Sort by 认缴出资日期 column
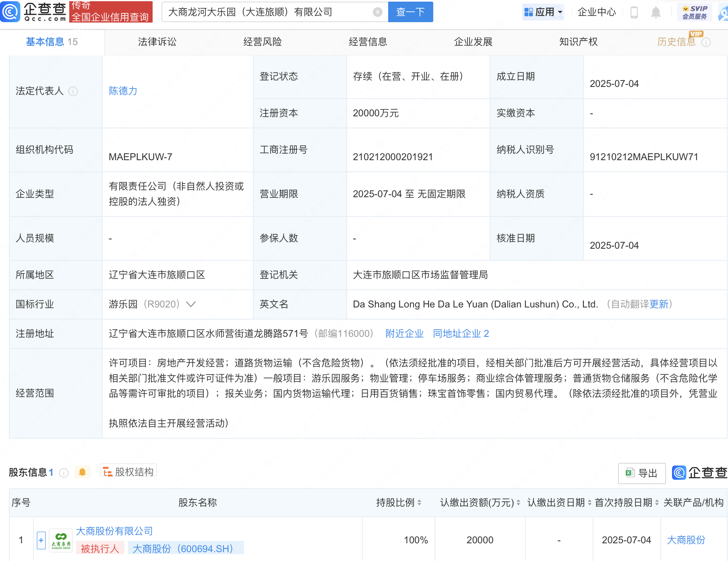This screenshot has width=728, height=561. tap(589, 503)
